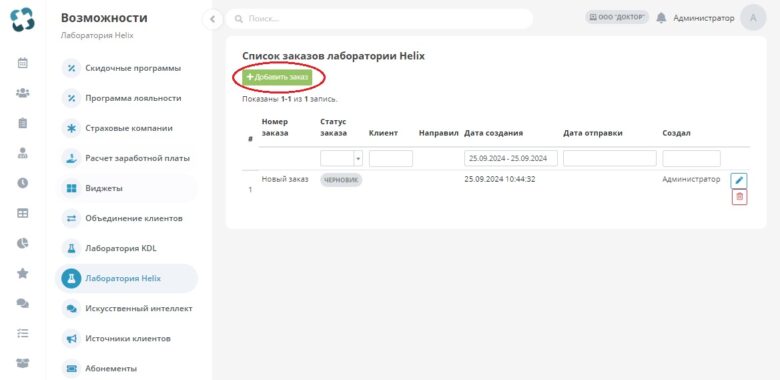Screen dimensions: 780x380
Task: Click the notification bell icon
Action: pos(661,18)
